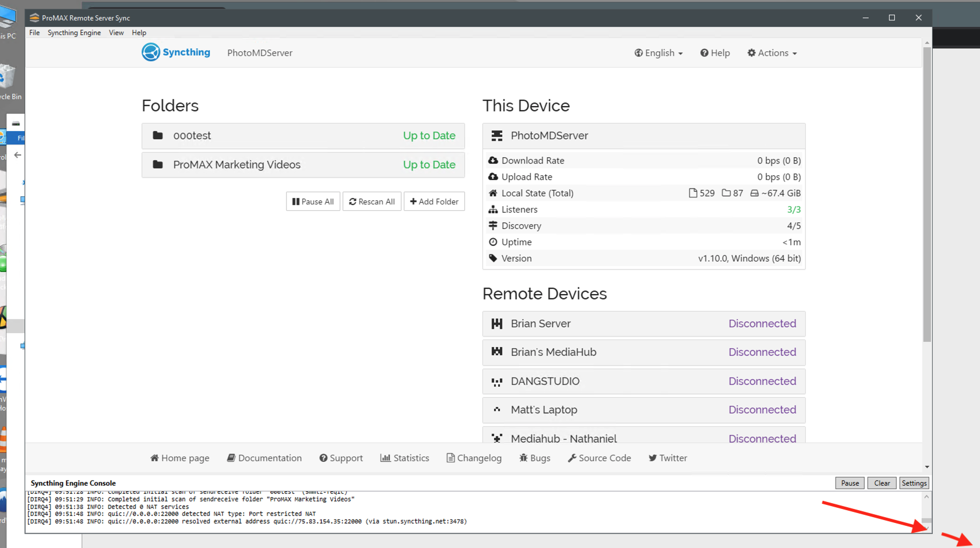Click the Help link in the top navbar
Screen dimensions: 980x548
point(715,53)
